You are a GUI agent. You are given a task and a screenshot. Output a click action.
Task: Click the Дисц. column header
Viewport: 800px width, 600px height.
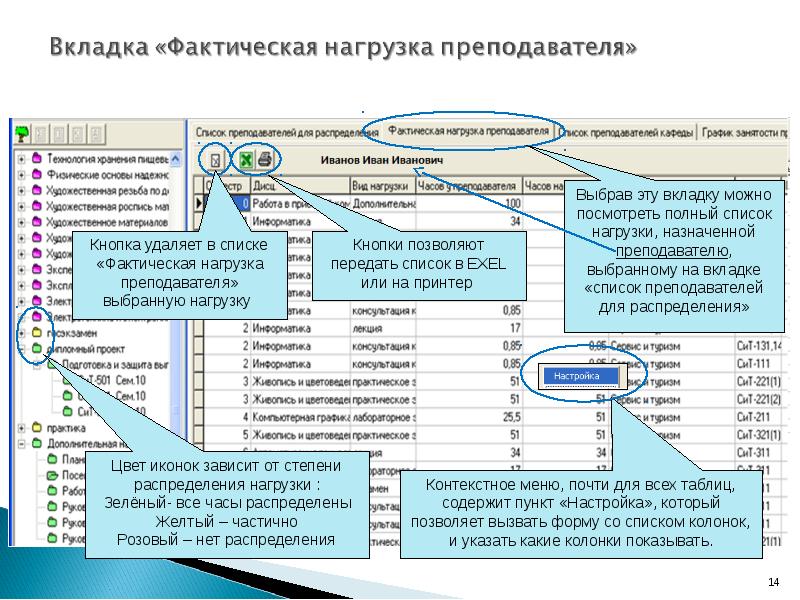265,186
